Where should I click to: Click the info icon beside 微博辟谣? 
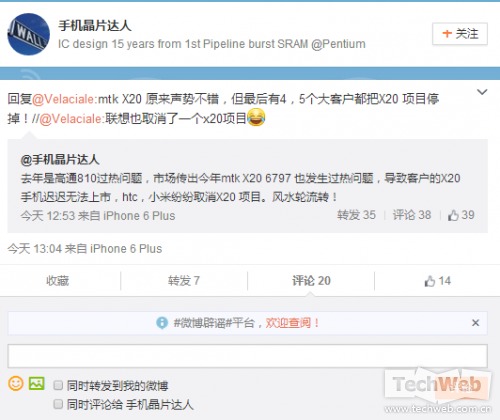pos(162,323)
